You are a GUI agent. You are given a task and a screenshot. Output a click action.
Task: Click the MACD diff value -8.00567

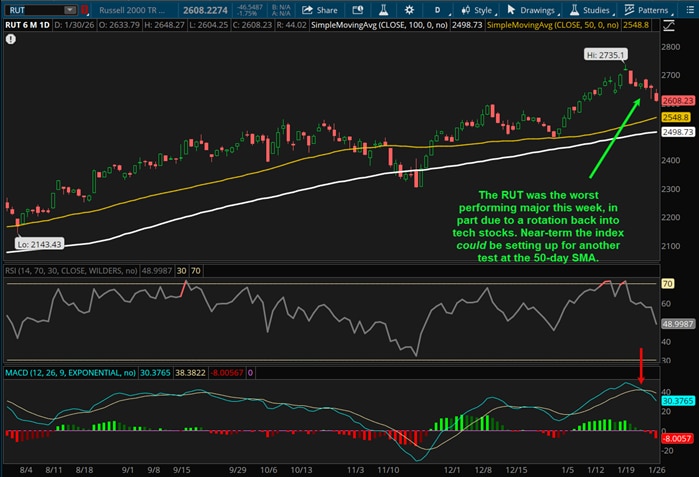tap(227, 373)
